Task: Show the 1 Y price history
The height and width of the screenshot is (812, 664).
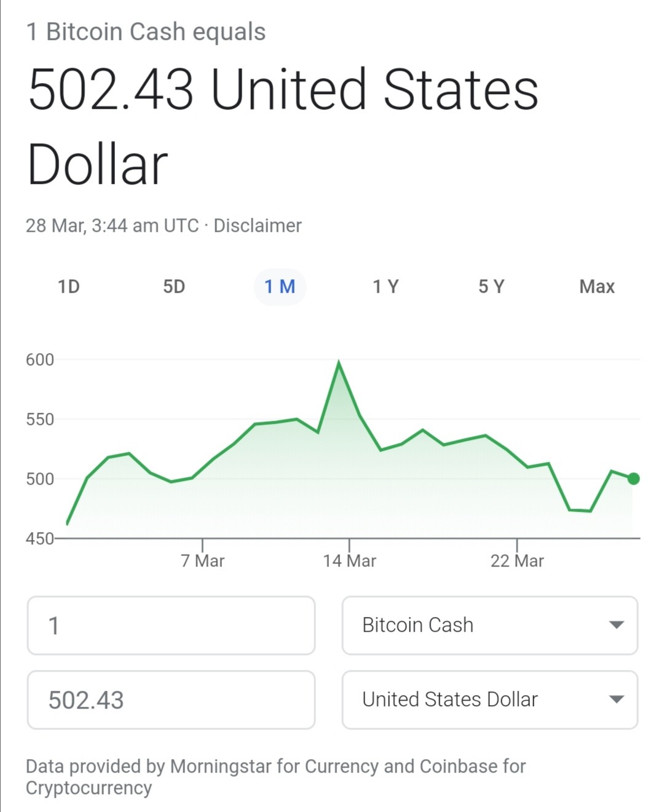Action: [385, 287]
